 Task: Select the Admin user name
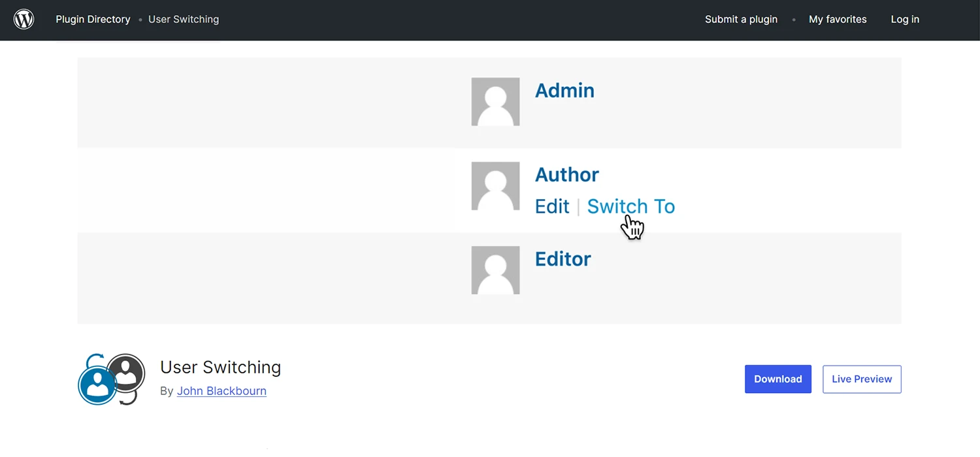[x=564, y=90]
